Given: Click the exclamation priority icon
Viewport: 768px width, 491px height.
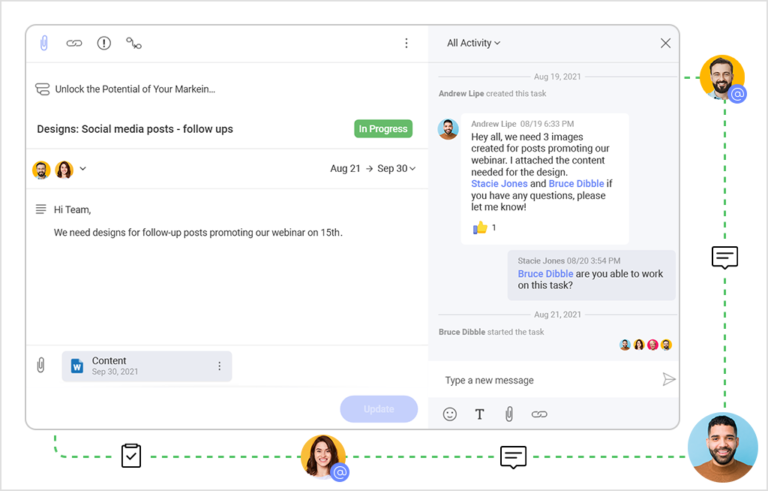Looking at the screenshot, I should 104,43.
